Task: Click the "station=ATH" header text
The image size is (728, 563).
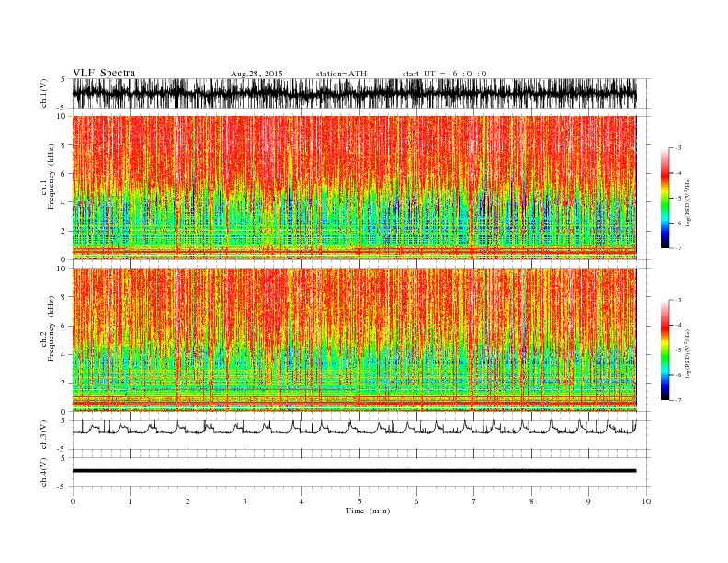Action: [341, 74]
